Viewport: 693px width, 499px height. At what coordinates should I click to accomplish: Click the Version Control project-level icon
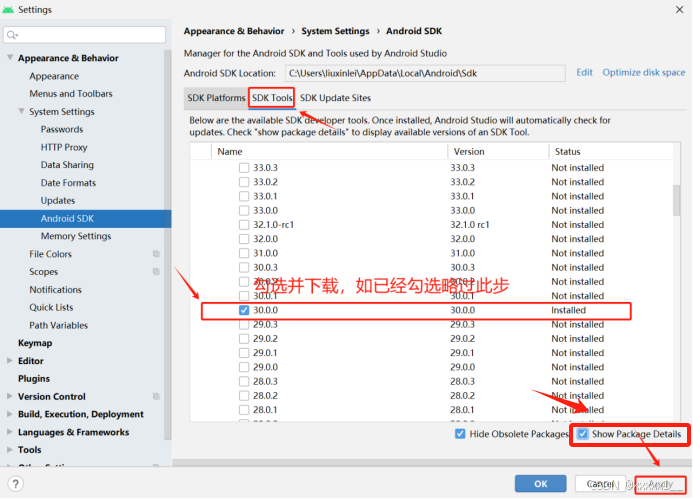coord(156,396)
